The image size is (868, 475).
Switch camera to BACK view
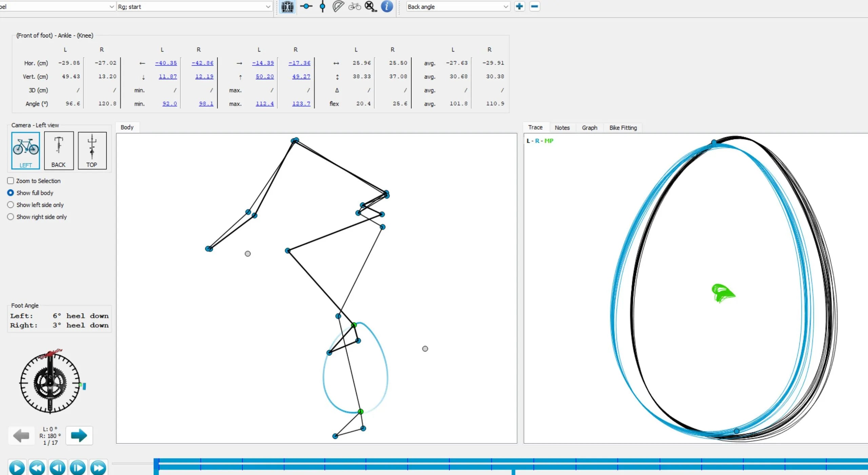(x=59, y=151)
